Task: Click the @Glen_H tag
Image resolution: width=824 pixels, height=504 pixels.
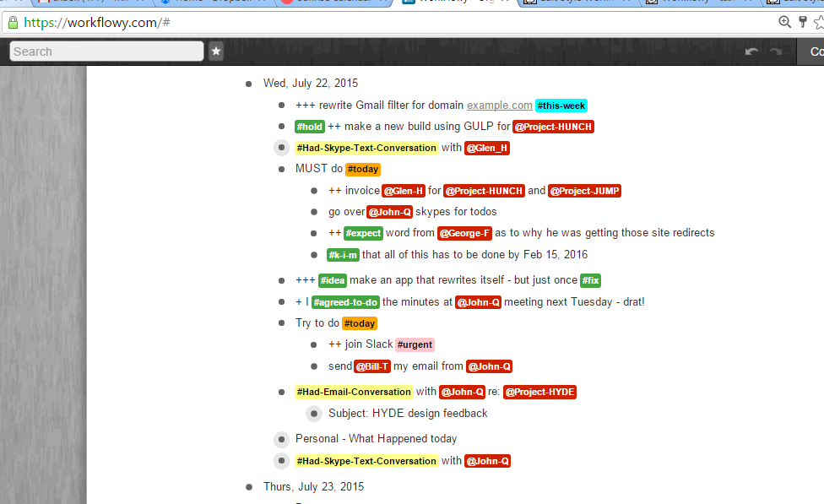Action: tap(487, 149)
